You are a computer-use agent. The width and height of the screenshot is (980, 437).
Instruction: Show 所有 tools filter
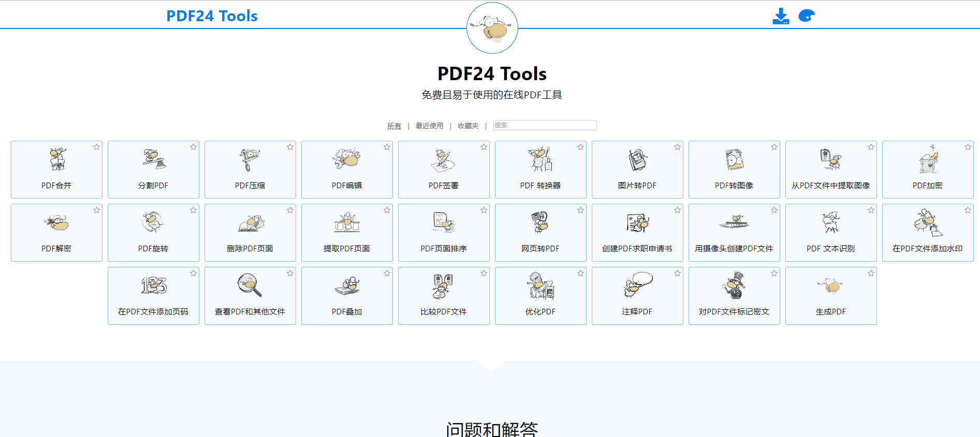[394, 126]
